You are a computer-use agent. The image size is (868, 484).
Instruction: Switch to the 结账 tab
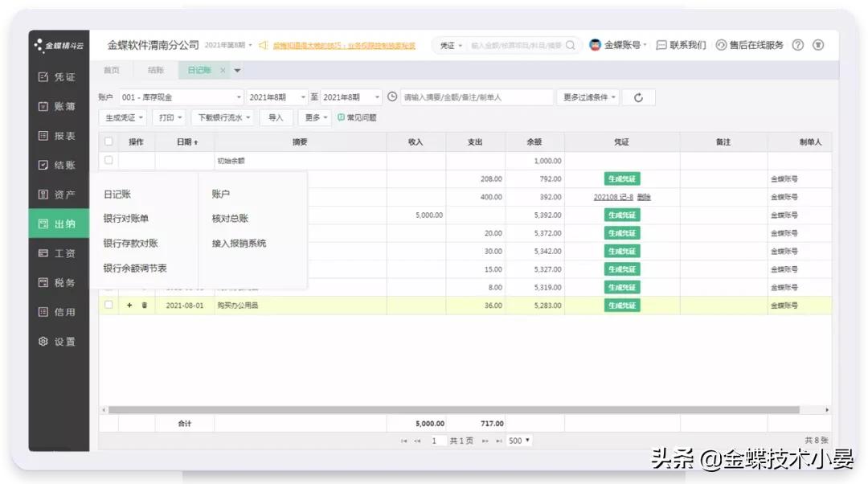coord(156,70)
